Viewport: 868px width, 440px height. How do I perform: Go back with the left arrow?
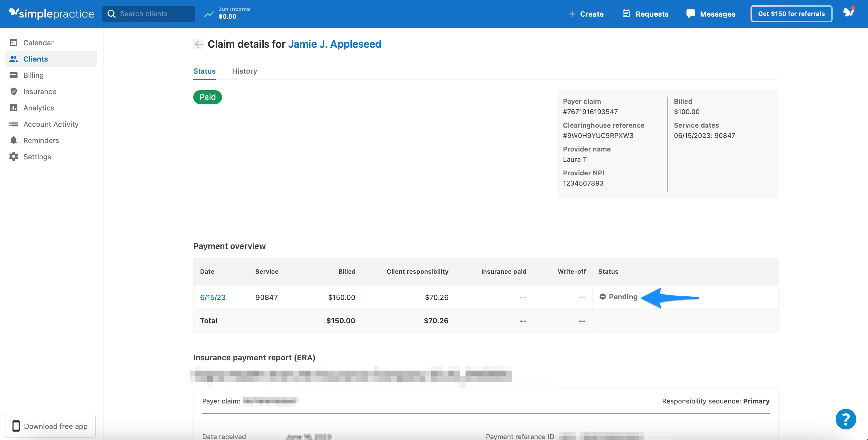[198, 44]
